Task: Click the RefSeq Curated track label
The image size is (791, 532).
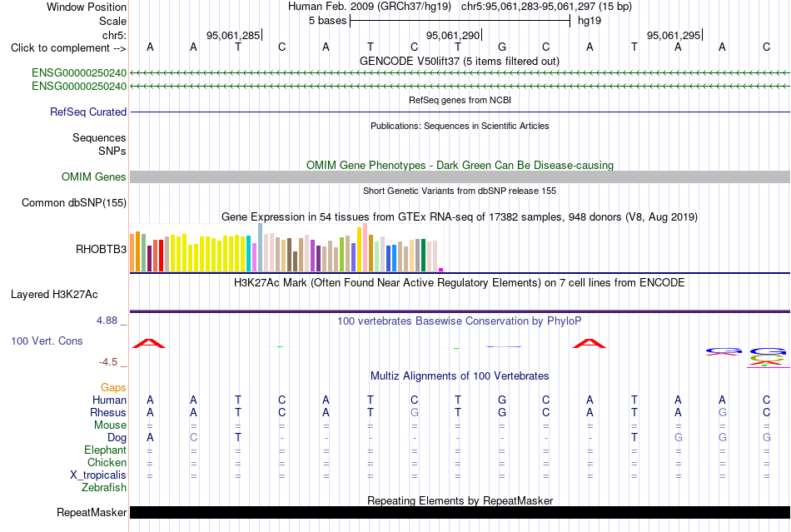Action: pos(88,112)
